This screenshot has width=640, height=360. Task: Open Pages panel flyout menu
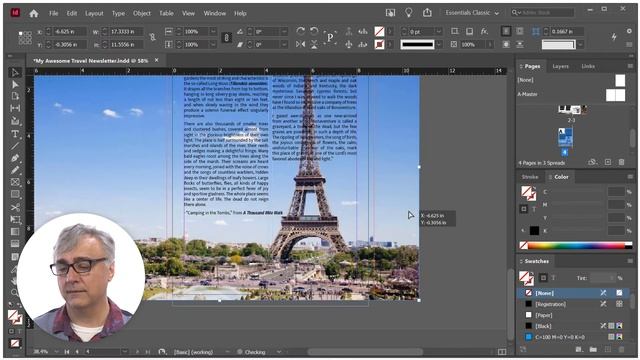pos(630,66)
